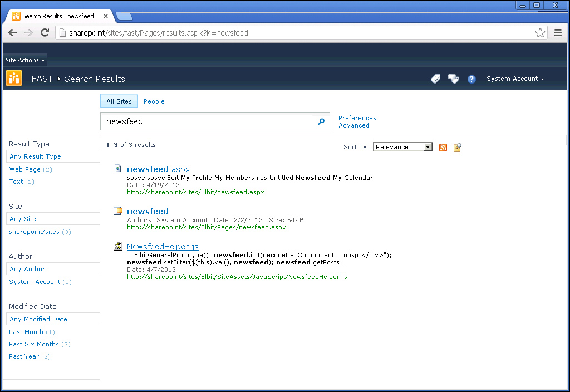Select Any Site refinement

[x=22, y=219]
